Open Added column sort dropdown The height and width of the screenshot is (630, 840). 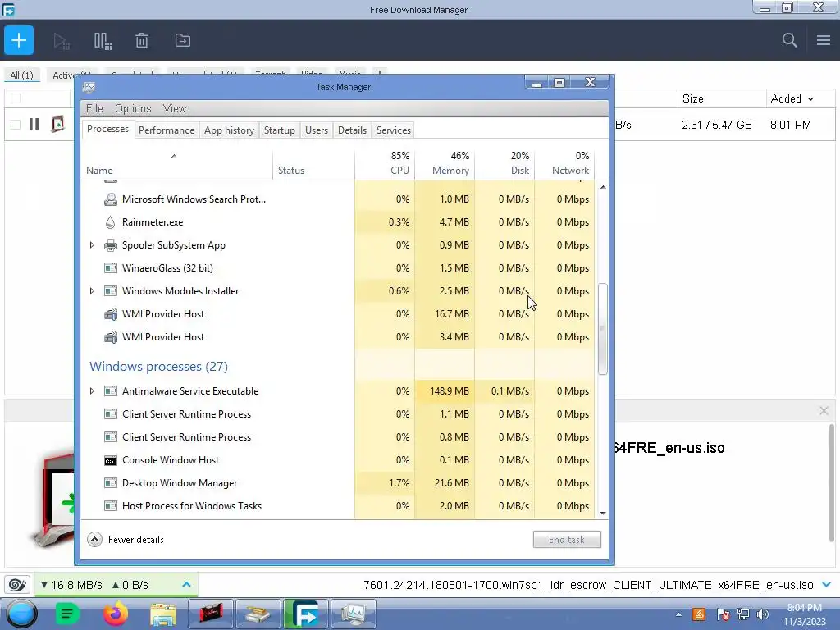(x=810, y=99)
